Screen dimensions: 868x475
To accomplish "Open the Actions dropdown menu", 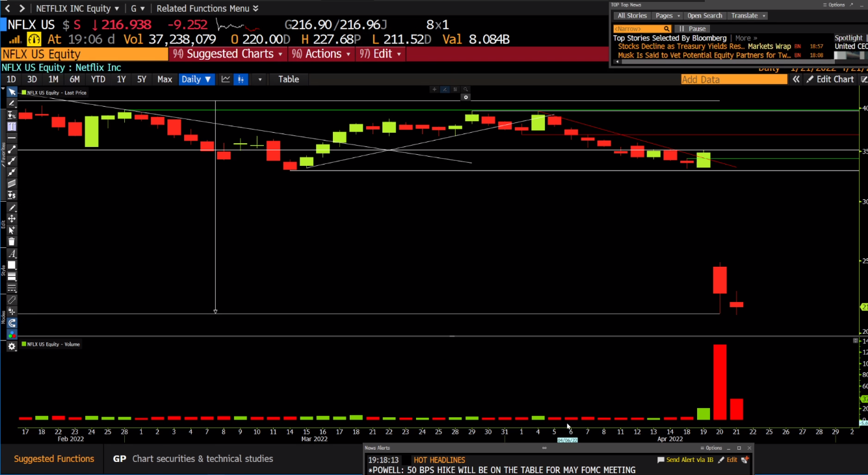I will point(322,54).
